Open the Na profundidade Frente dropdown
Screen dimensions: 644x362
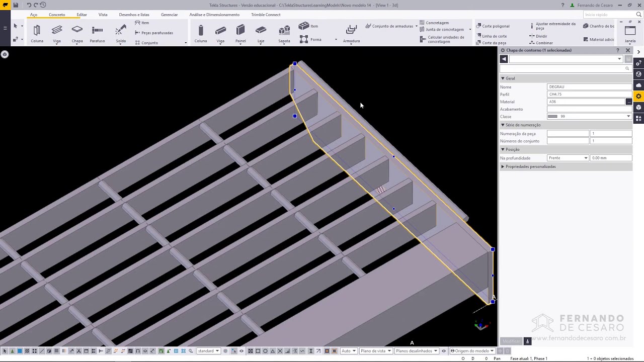pos(568,158)
